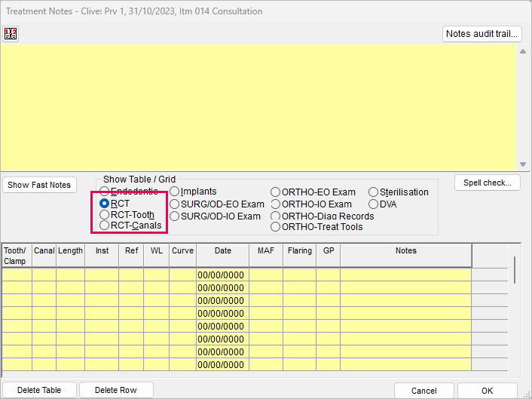The image size is (532, 399).
Task: Click the first Tooth/Clamp cell
Action: click(x=17, y=275)
